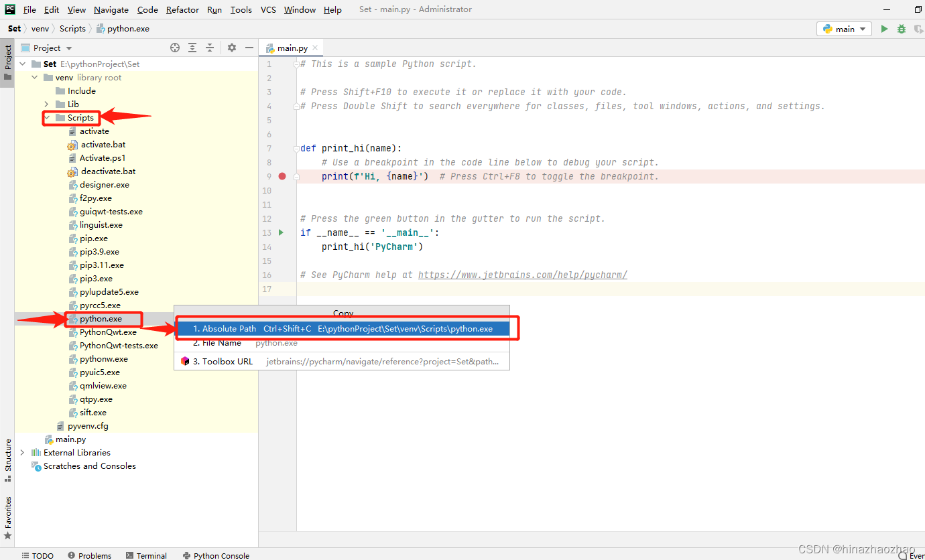This screenshot has height=560, width=925.
Task: Click the venv breadcrumb in navigation bar
Action: coord(40,29)
